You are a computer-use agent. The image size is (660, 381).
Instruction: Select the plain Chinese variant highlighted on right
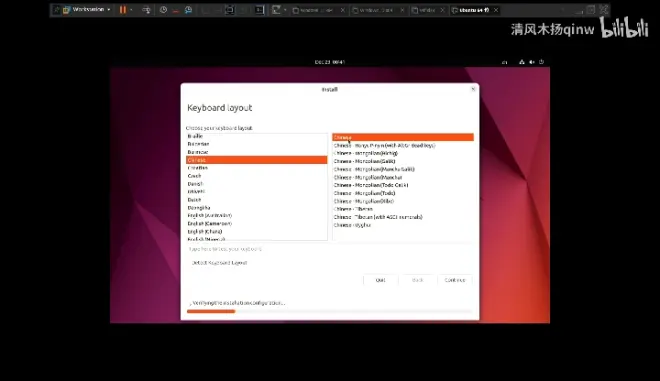point(403,137)
